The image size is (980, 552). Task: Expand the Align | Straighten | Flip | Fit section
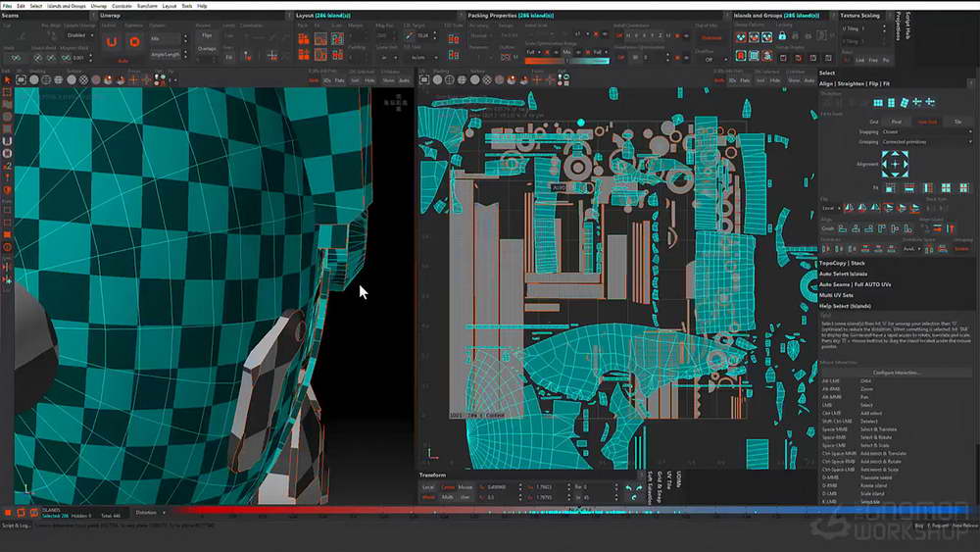coord(855,83)
